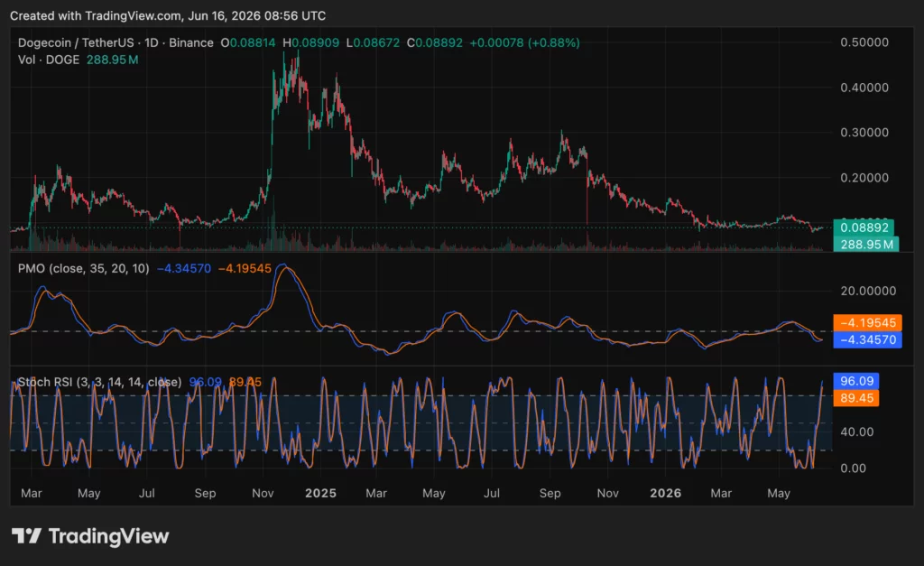Click the orange -4.19545 value in PMO legend

[245, 269]
